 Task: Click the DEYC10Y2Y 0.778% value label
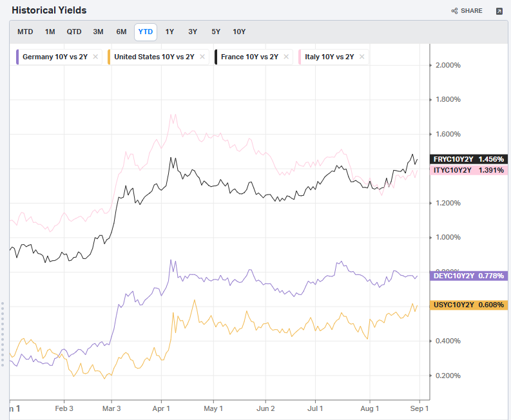(468, 276)
